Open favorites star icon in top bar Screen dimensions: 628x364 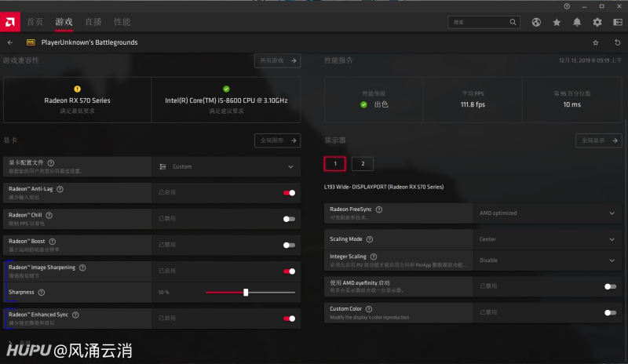tap(557, 23)
